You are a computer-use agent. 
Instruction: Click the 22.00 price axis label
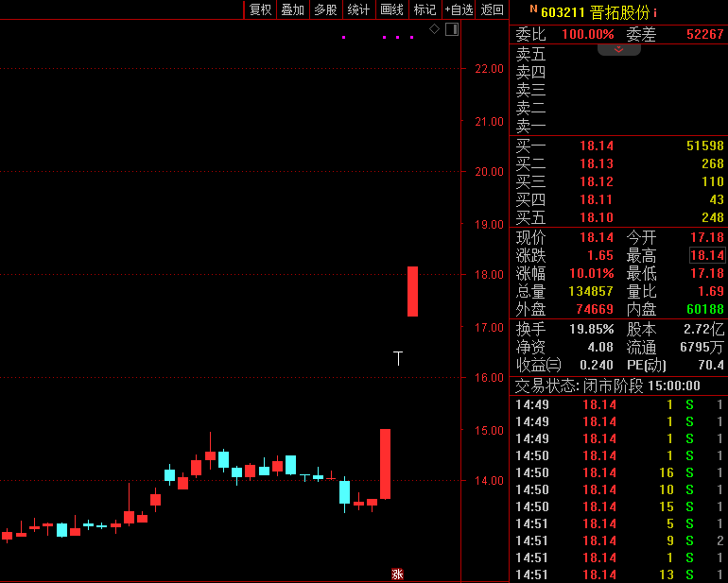[x=489, y=69]
